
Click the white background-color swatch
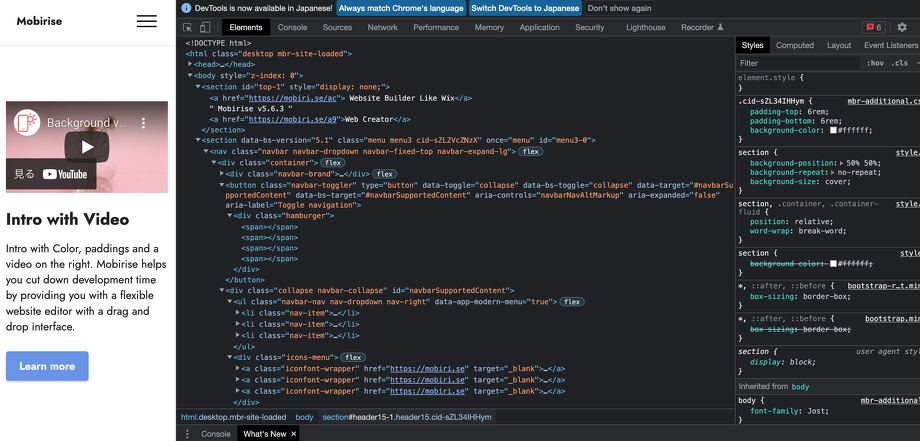(835, 130)
